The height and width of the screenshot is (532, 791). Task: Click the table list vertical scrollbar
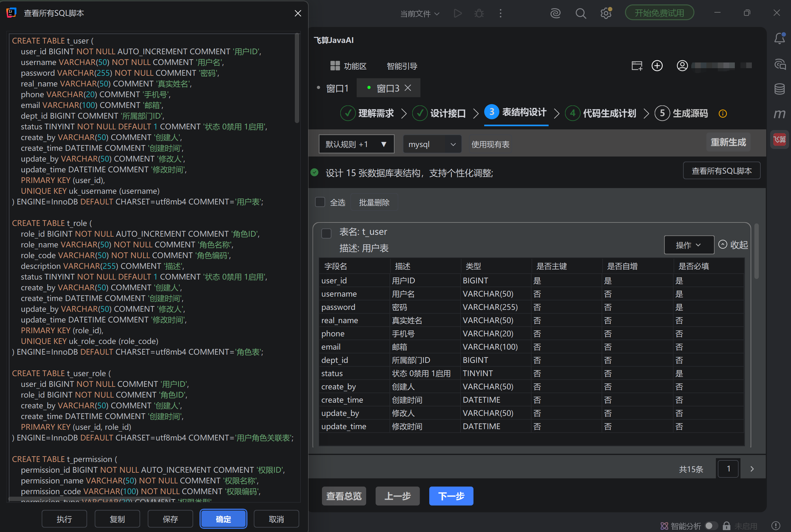click(756, 251)
